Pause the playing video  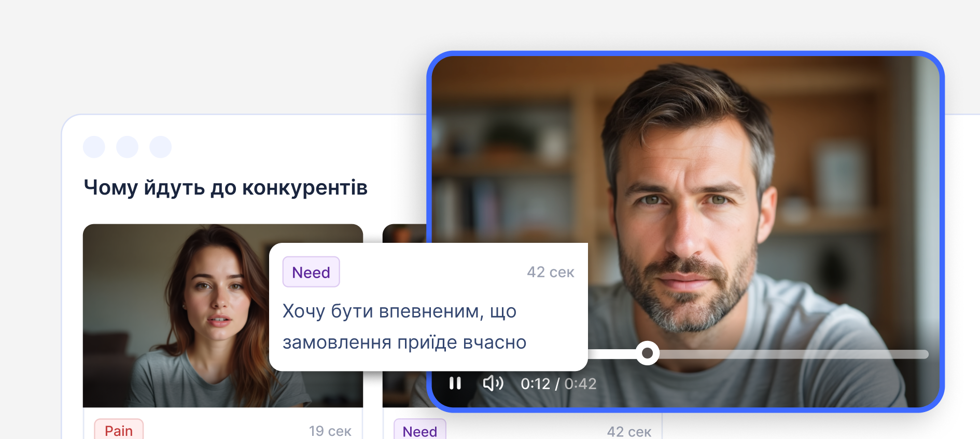pyautogui.click(x=455, y=383)
